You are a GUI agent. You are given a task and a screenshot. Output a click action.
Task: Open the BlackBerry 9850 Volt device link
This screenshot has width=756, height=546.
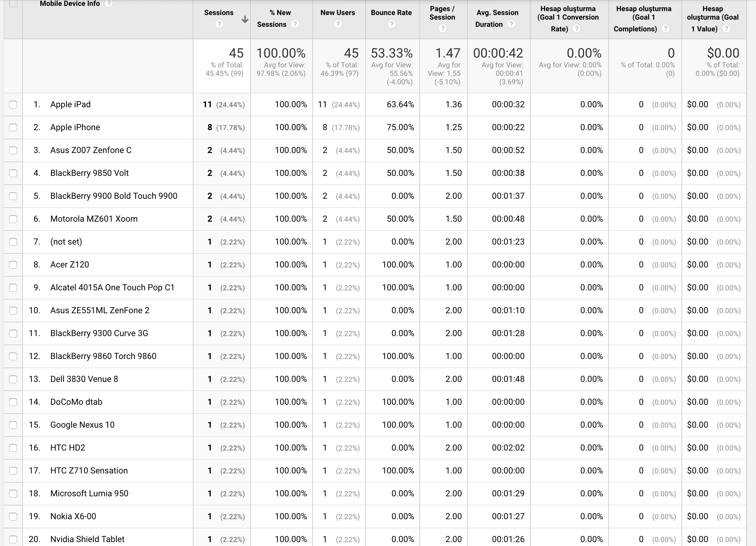[89, 173]
